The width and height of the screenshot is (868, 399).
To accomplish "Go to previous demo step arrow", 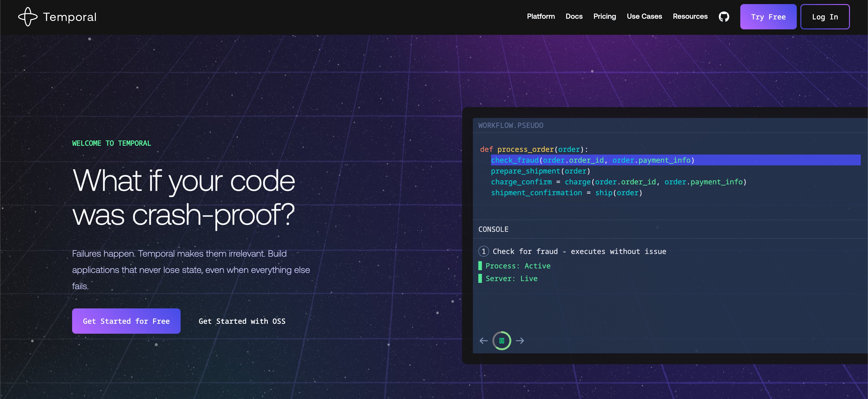I will (x=484, y=341).
